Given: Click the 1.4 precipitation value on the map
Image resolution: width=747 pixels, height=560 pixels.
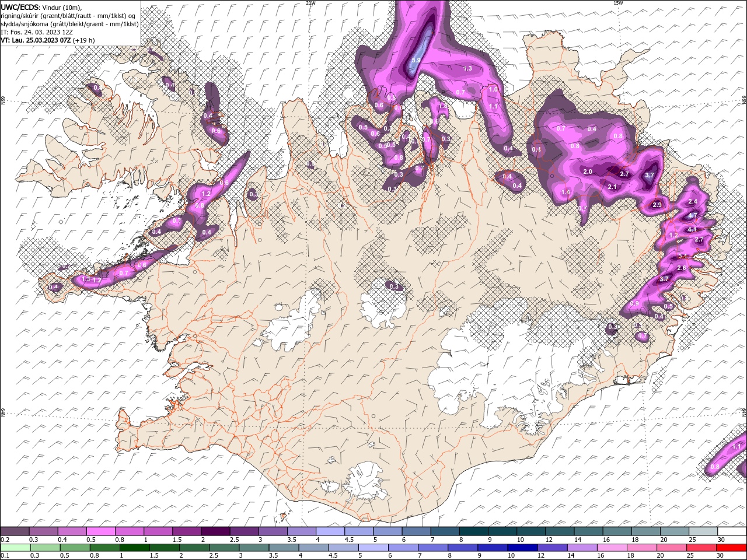Looking at the screenshot, I should (566, 192).
